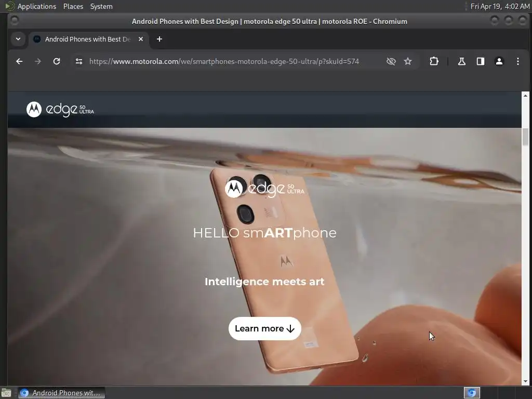Viewport: 532px width, 399px height.
Task: Go back to the previous page
Action: (x=19, y=61)
